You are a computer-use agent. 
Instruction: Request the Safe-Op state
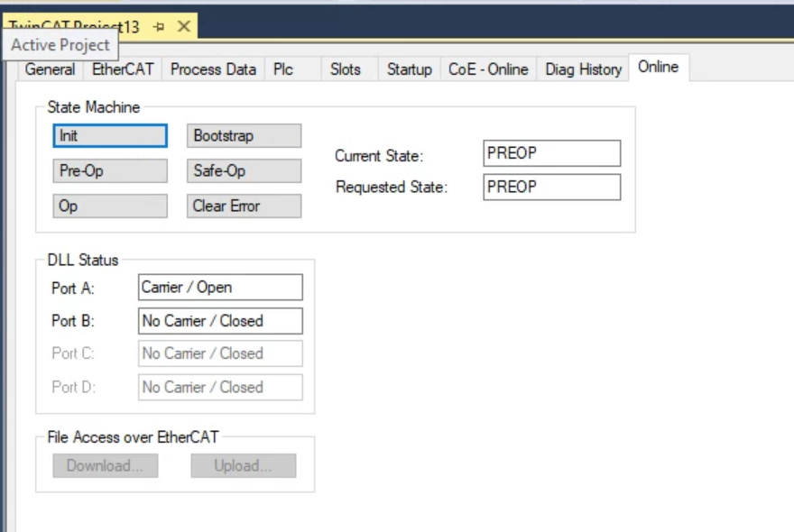click(x=245, y=171)
